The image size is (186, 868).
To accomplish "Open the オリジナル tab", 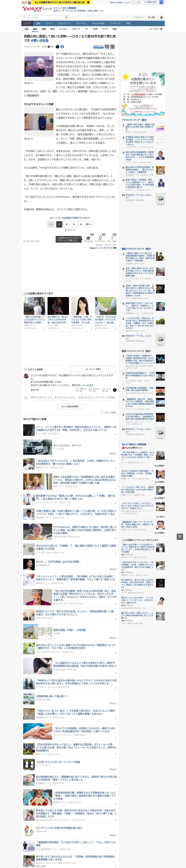I will coord(81,24).
